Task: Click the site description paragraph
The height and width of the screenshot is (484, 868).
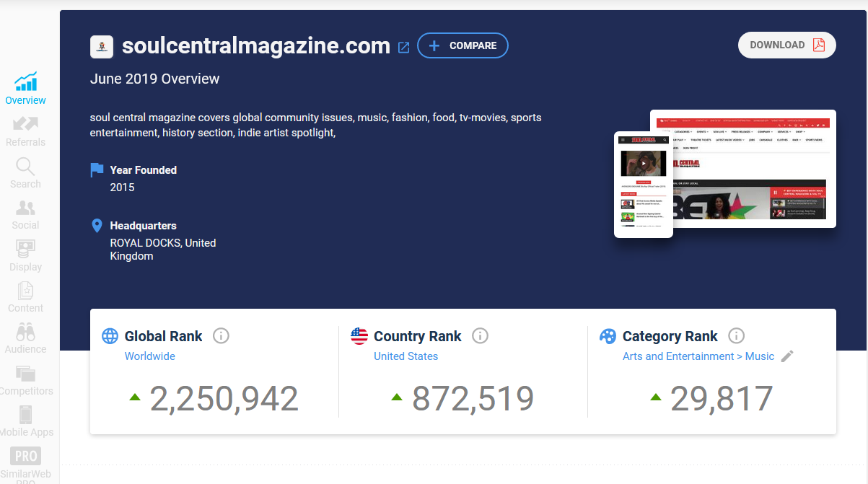Action: tap(315, 125)
